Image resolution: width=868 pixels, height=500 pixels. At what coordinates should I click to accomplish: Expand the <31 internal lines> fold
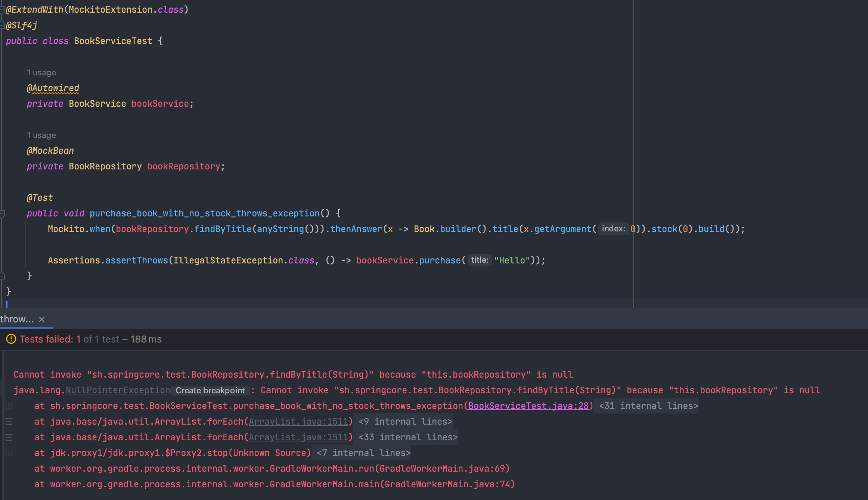(648, 406)
